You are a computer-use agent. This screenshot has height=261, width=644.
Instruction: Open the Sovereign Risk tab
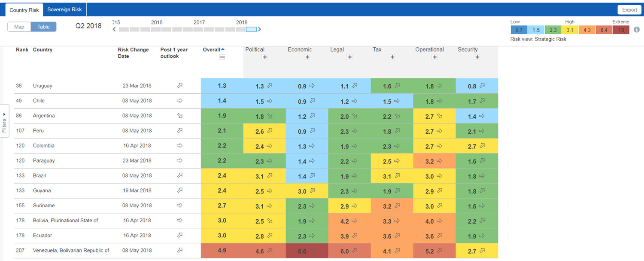(64, 9)
